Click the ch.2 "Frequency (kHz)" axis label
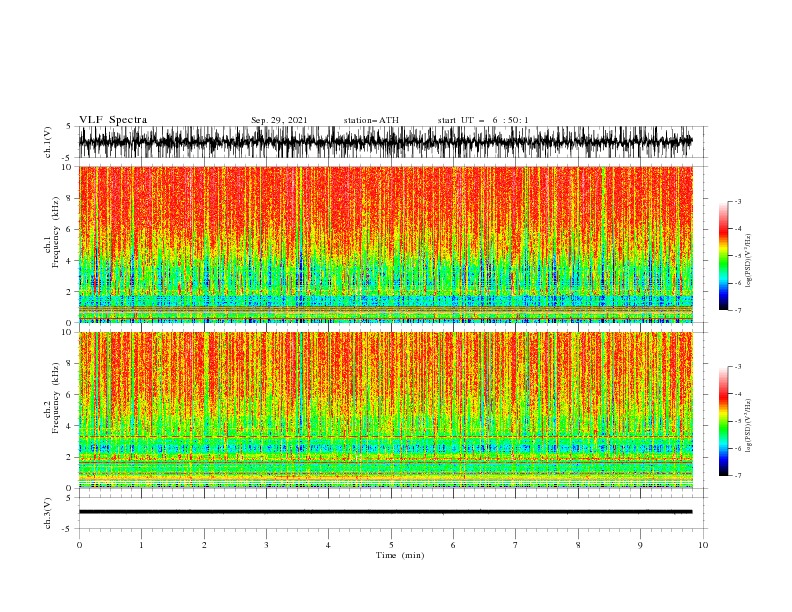Screen dimensions: 792x612 [55, 398]
